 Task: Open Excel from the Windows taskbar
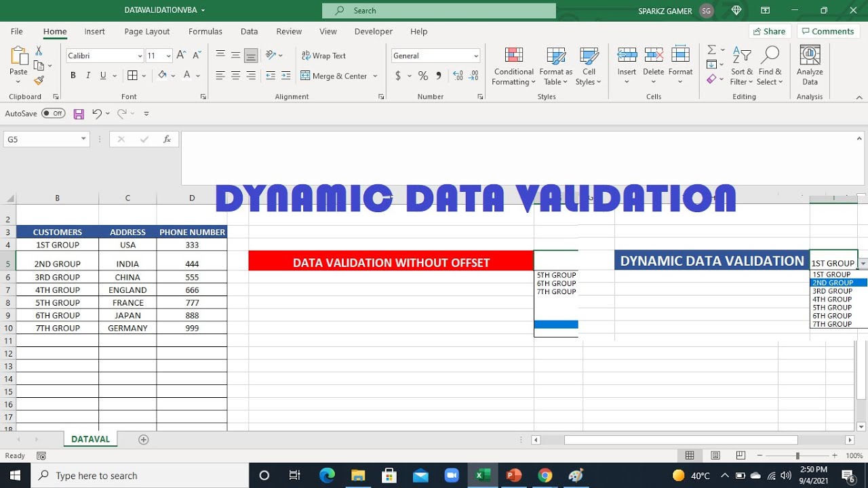pyautogui.click(x=483, y=475)
